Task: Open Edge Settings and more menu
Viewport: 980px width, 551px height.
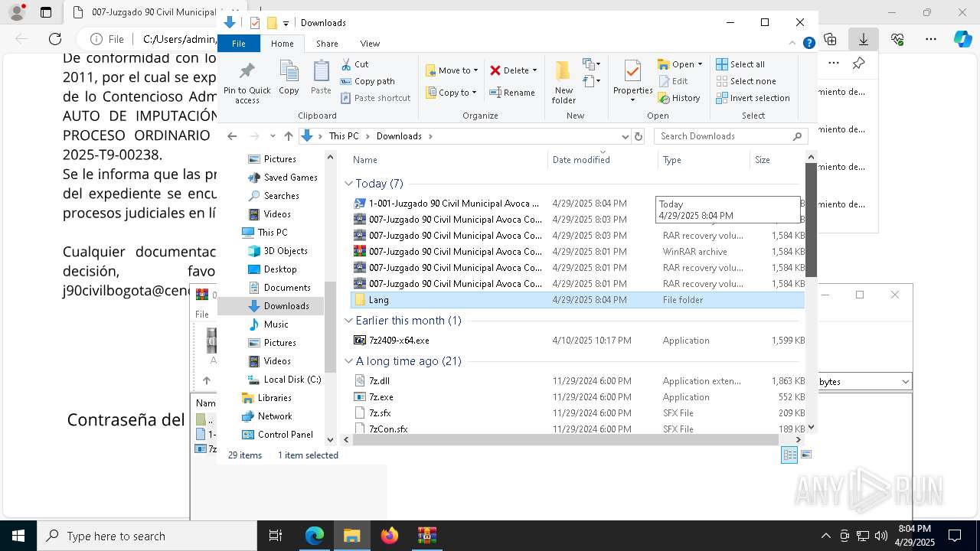Action: [x=931, y=39]
